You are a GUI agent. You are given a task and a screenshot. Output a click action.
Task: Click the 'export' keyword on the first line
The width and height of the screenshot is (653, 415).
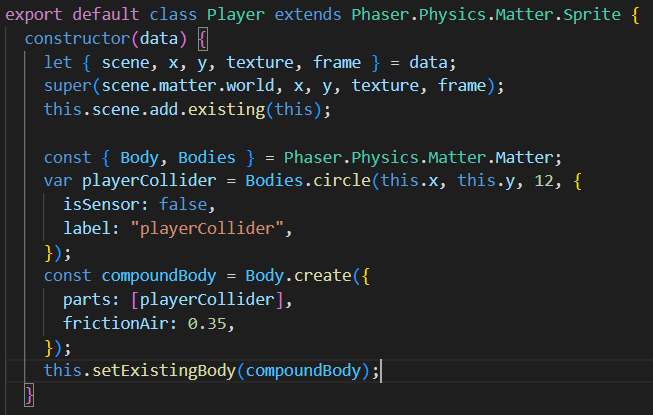point(34,15)
